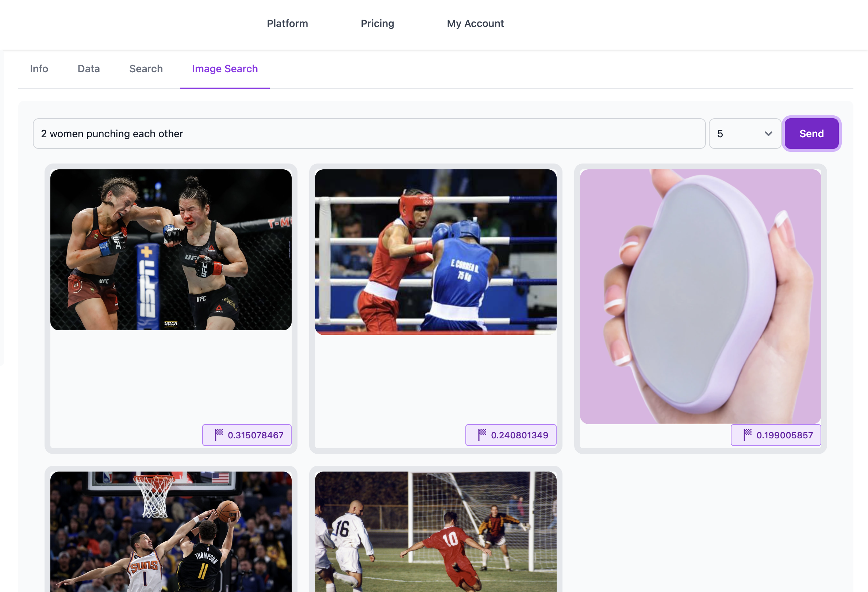Open the Platform navigation menu
Image resolution: width=868 pixels, height=592 pixels.
pos(287,23)
